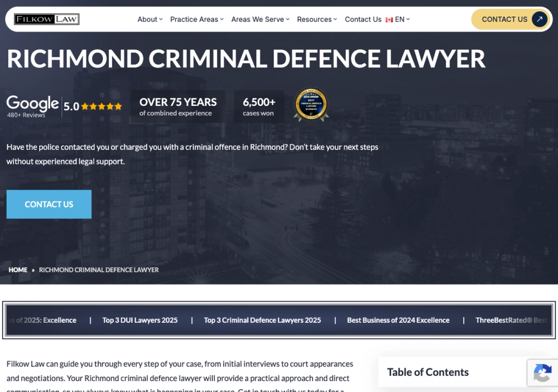Click the blue CONTACT US hero button
The image size is (558, 392).
tap(49, 204)
